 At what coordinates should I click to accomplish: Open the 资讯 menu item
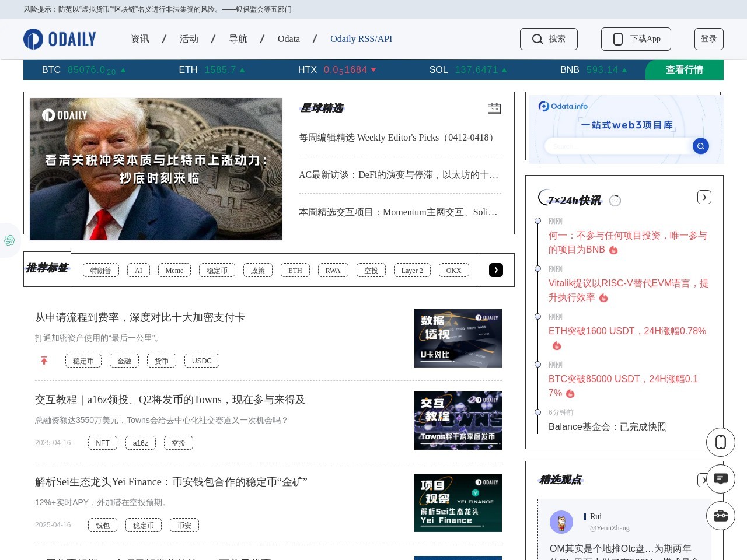click(x=140, y=39)
